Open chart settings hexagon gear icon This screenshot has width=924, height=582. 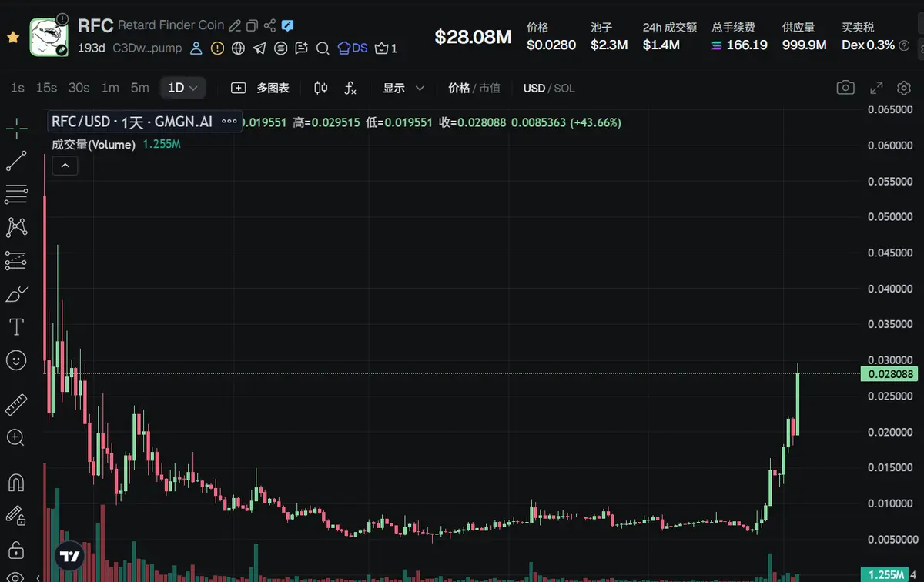904,88
